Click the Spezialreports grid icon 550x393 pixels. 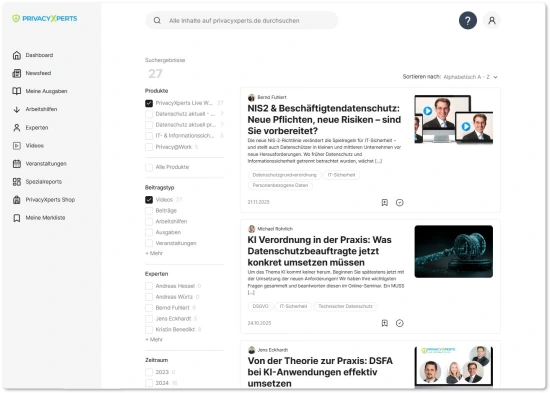click(16, 182)
